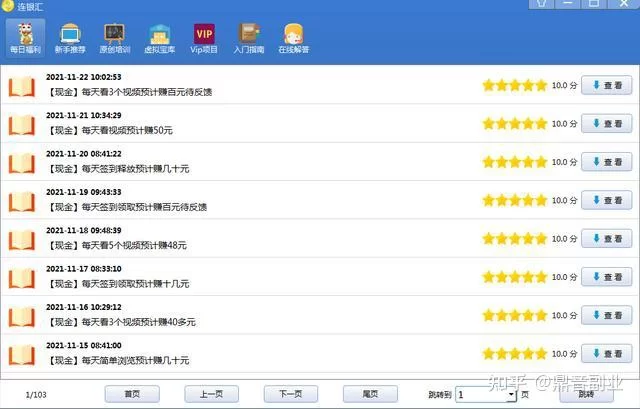Open the 入门指南 guide icon
The height and width of the screenshot is (409, 640).
pyautogui.click(x=248, y=36)
